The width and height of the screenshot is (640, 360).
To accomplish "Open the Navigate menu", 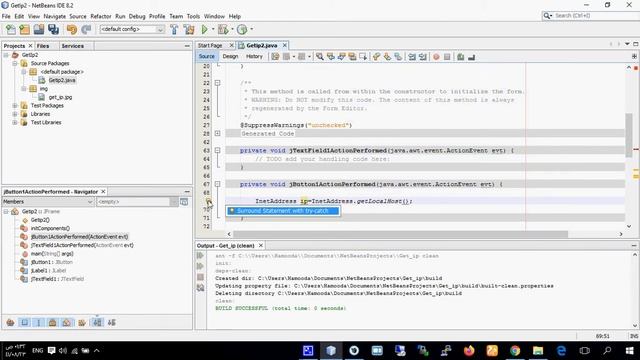I will coord(55,16).
